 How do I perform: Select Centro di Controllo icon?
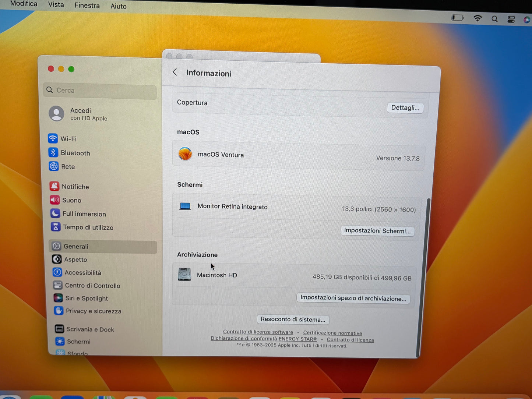click(x=58, y=285)
